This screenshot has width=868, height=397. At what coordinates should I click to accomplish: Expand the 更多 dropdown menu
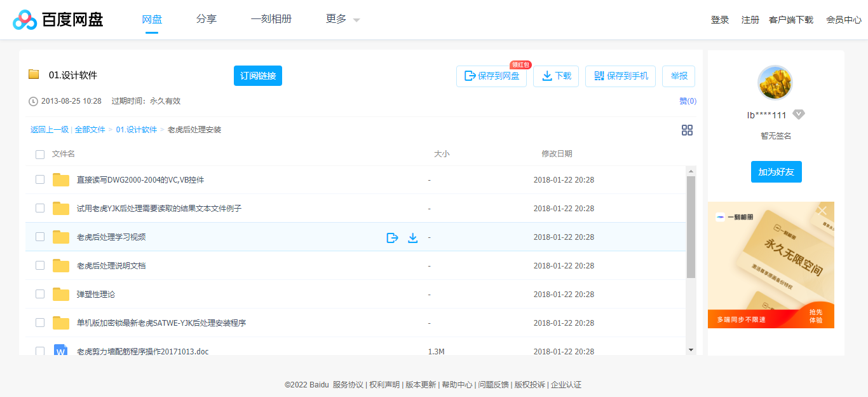[341, 19]
